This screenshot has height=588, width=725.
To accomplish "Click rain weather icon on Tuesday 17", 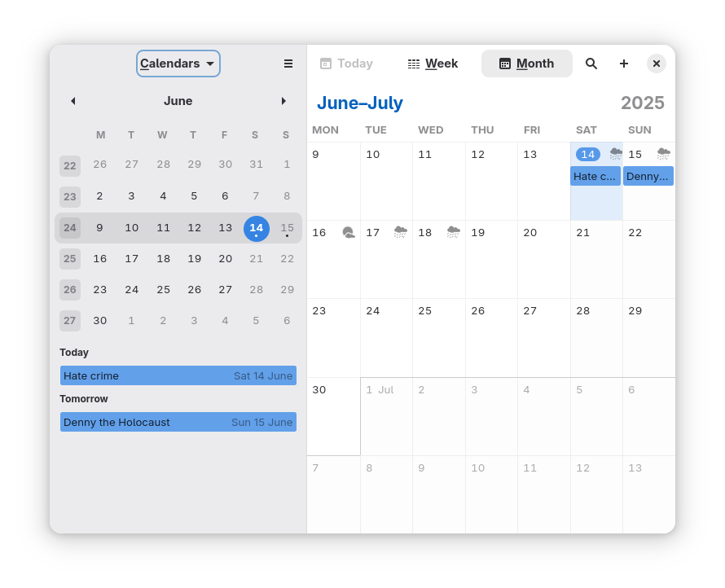I will (401, 232).
